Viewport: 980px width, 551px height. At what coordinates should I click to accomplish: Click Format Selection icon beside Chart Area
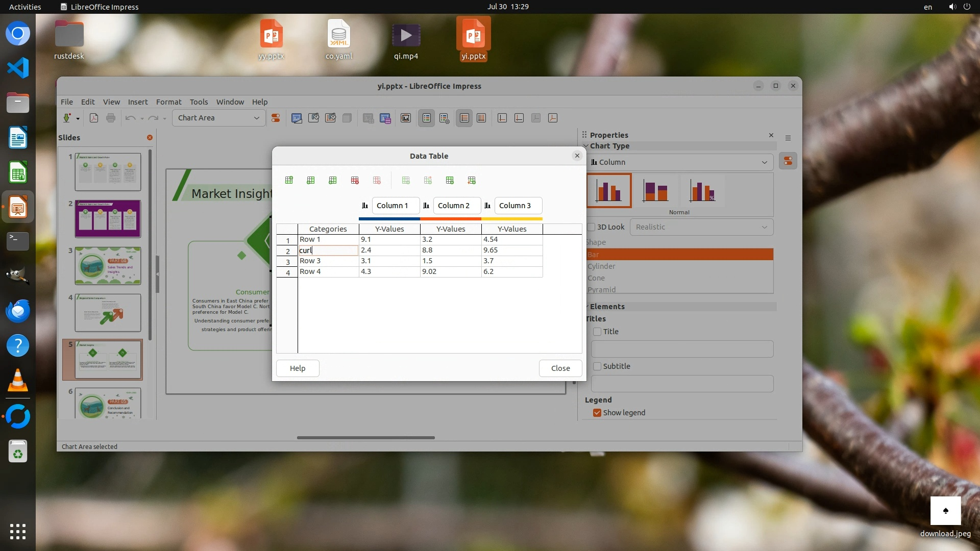coord(276,118)
